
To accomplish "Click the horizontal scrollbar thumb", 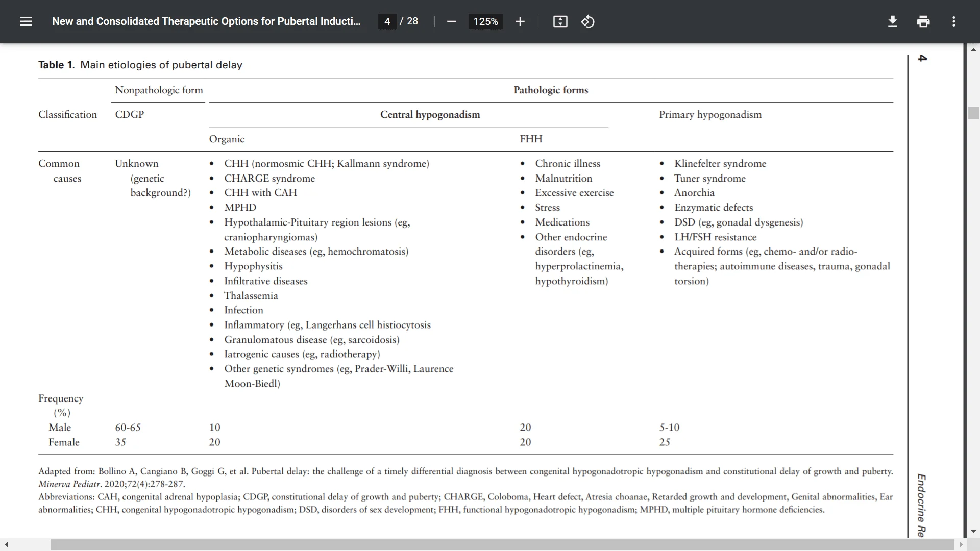I will [502, 545].
